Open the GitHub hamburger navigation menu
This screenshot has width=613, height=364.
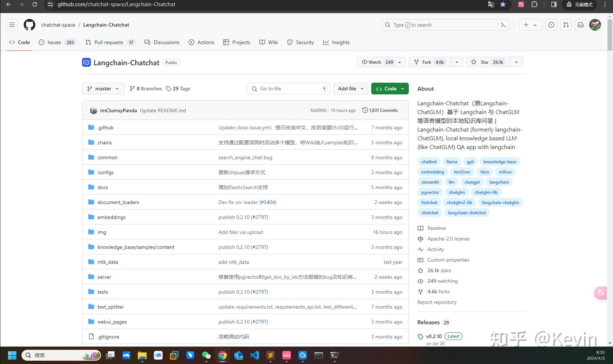click(12, 25)
